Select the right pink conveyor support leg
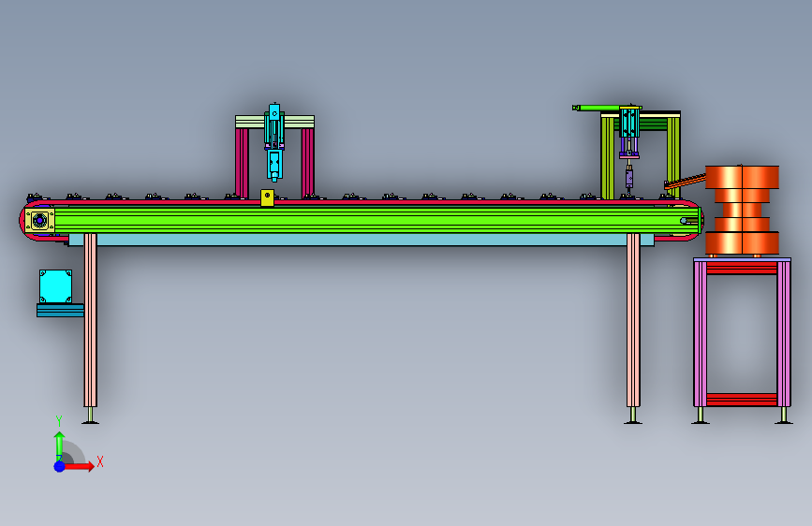The image size is (812, 526). (x=633, y=320)
